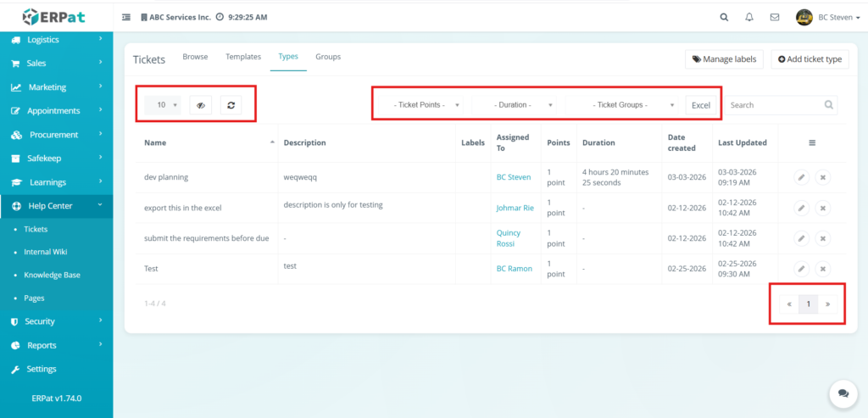This screenshot has height=418, width=868.
Task: Click the refresh table icon
Action: pos(231,105)
